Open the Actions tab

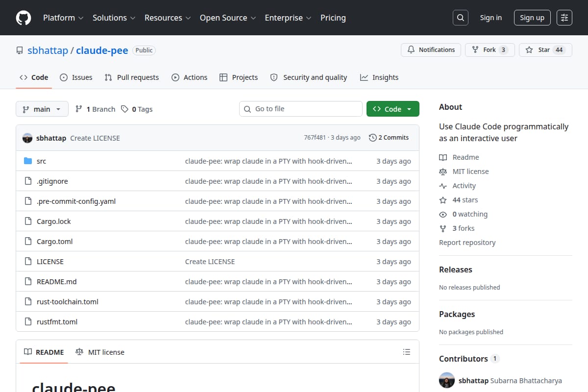189,77
